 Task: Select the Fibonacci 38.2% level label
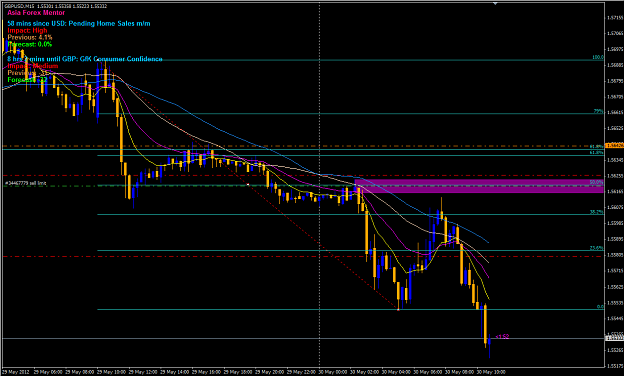[598, 212]
